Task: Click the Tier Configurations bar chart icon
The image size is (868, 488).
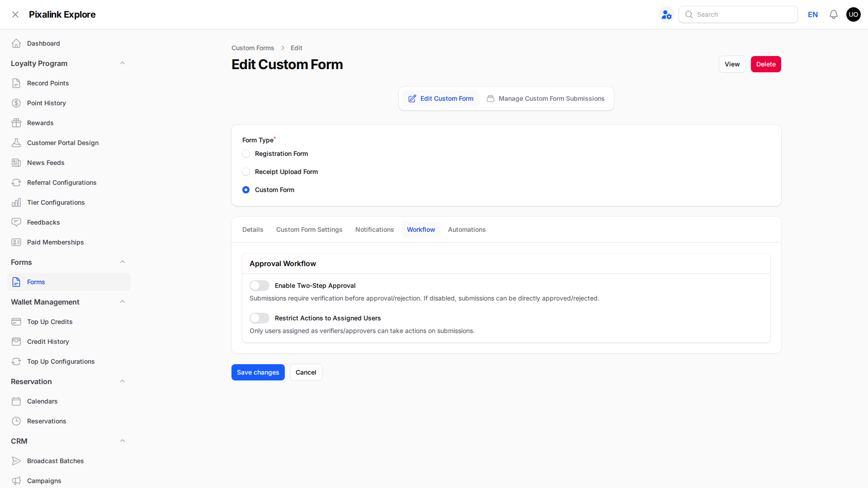Action: 16,202
